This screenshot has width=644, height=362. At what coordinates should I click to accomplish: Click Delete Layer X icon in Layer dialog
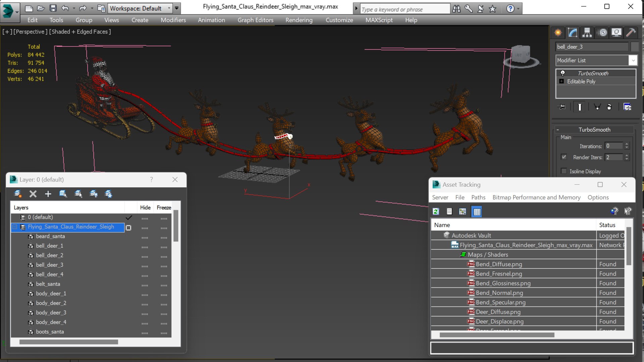point(33,194)
